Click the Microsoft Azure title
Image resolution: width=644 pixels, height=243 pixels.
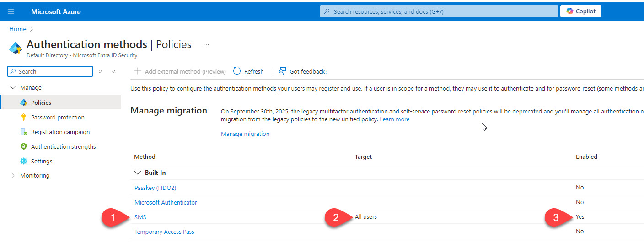click(x=56, y=11)
